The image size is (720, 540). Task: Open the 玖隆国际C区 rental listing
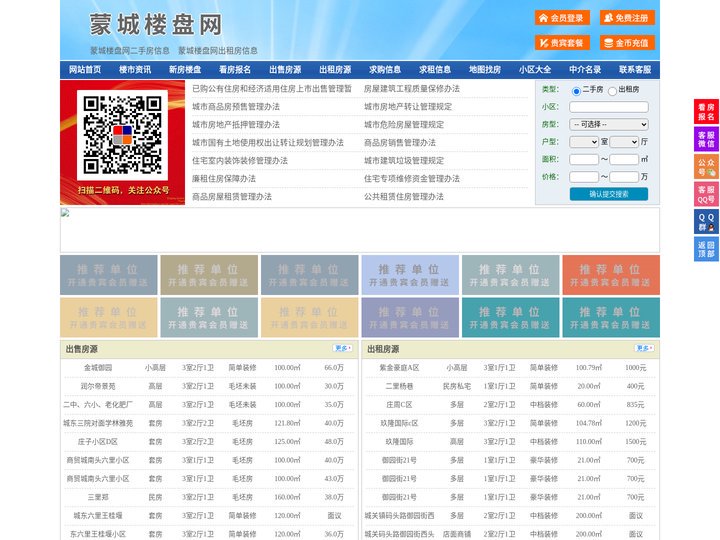pos(399,423)
